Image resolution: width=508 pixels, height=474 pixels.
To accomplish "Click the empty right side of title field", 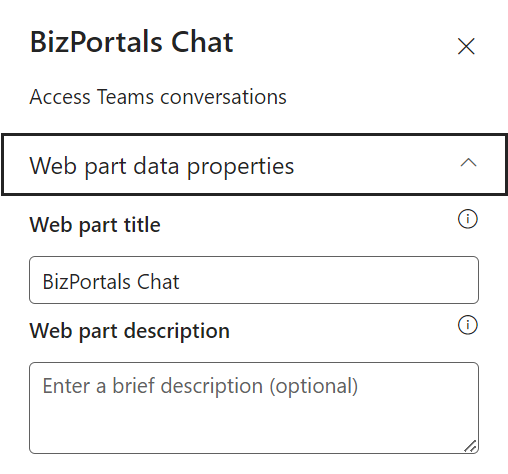I will [328, 280].
